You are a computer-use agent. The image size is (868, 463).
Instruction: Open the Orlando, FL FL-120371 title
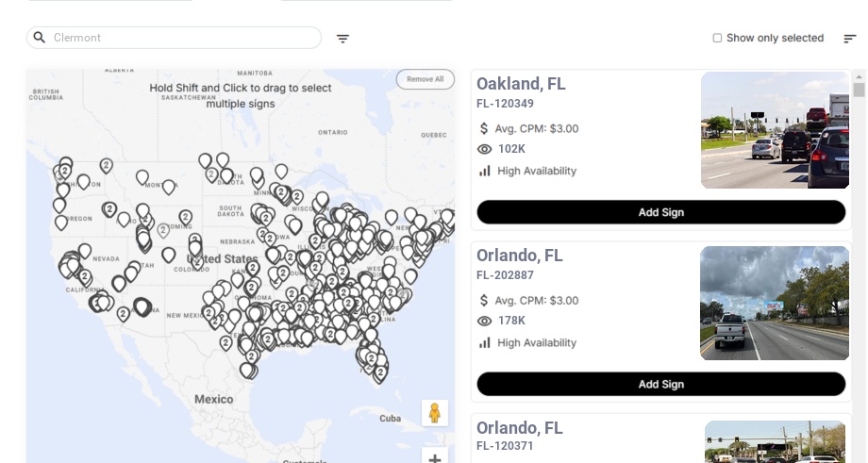pos(519,428)
